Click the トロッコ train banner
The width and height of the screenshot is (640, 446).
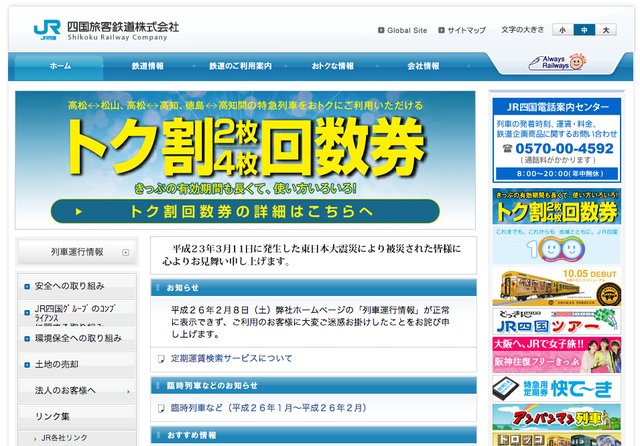[x=557, y=439]
